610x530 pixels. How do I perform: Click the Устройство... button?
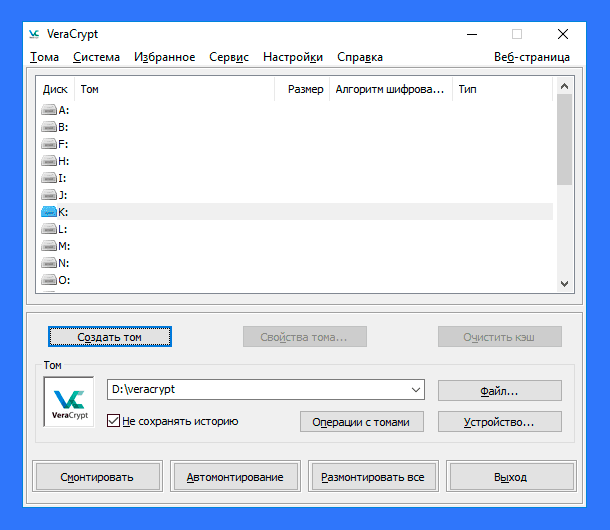pyautogui.click(x=500, y=422)
